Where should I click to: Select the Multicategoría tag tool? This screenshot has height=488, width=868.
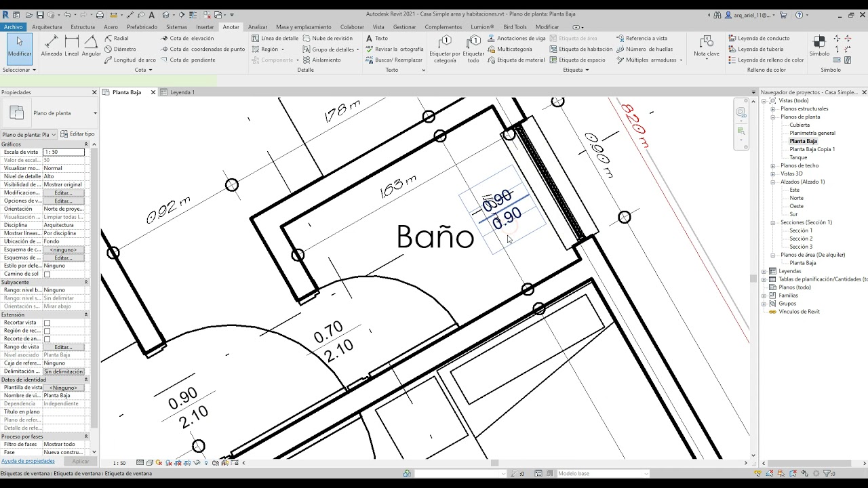click(x=510, y=49)
